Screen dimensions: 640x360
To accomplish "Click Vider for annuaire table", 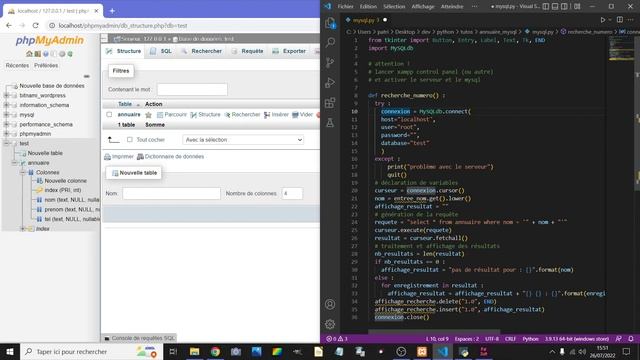I will tap(302, 115).
